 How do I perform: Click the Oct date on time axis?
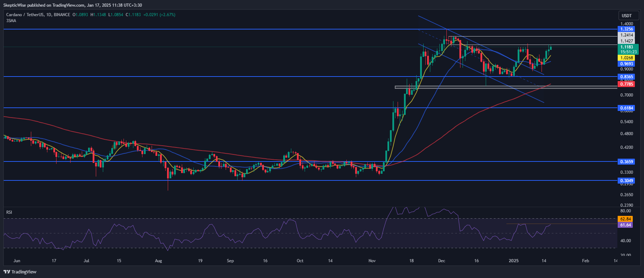coord(300,261)
